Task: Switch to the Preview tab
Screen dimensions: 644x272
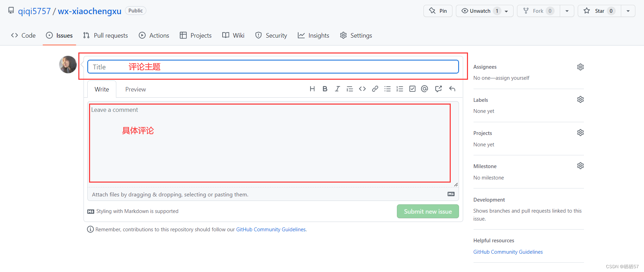Action: (136, 89)
